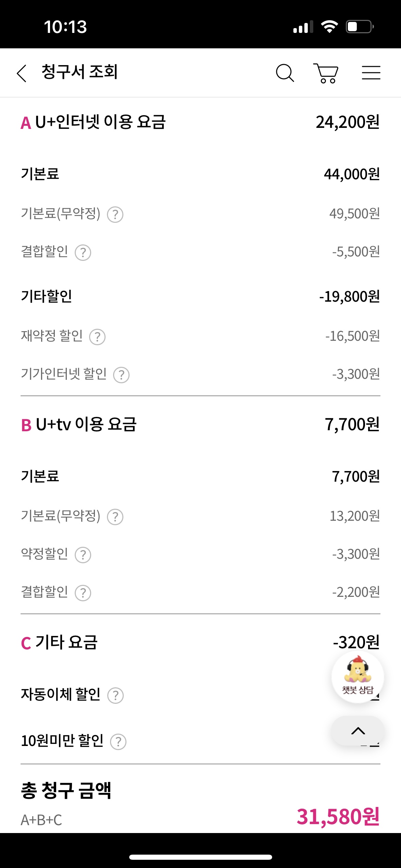Tap the Wi-Fi status bar icon
The image size is (401, 868).
tap(329, 27)
